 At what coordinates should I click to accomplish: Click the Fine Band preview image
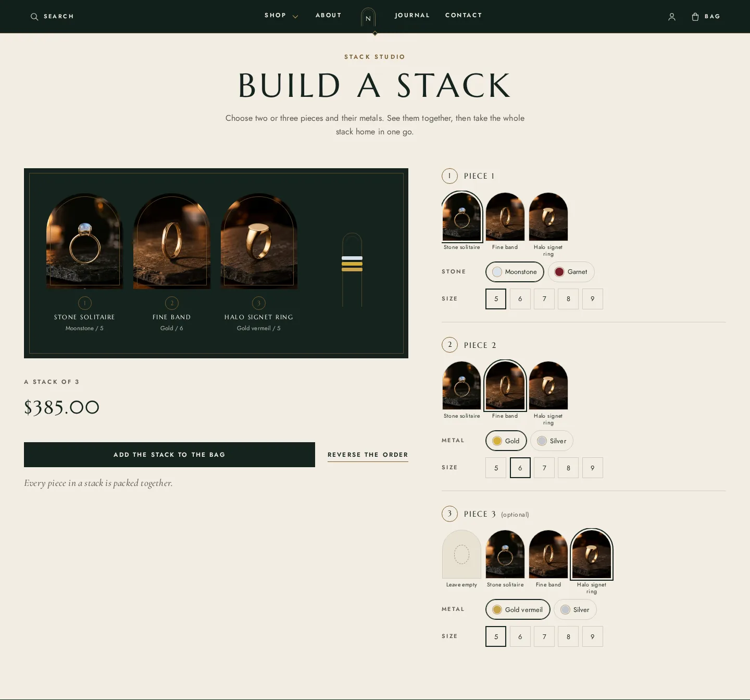pyautogui.click(x=172, y=241)
